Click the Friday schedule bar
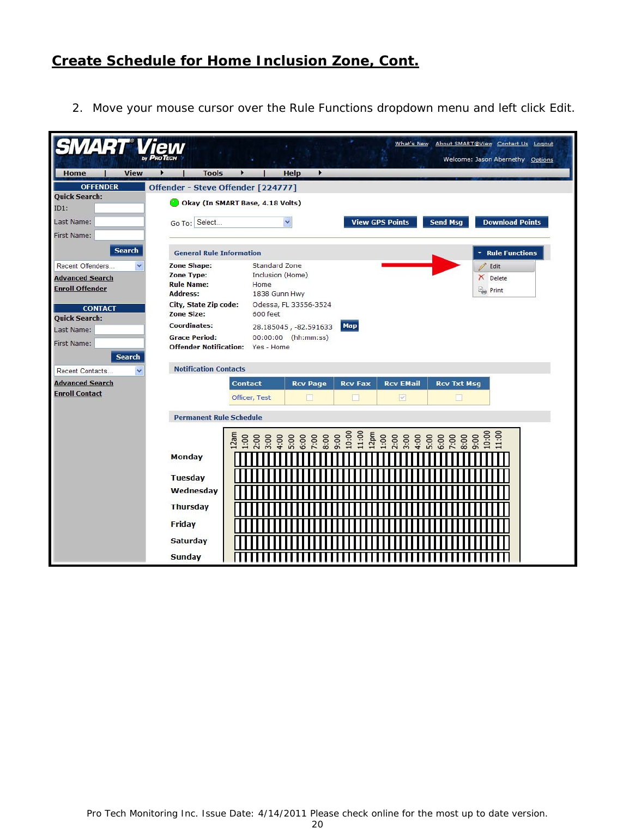The height and width of the screenshot is (840, 635). (372, 526)
